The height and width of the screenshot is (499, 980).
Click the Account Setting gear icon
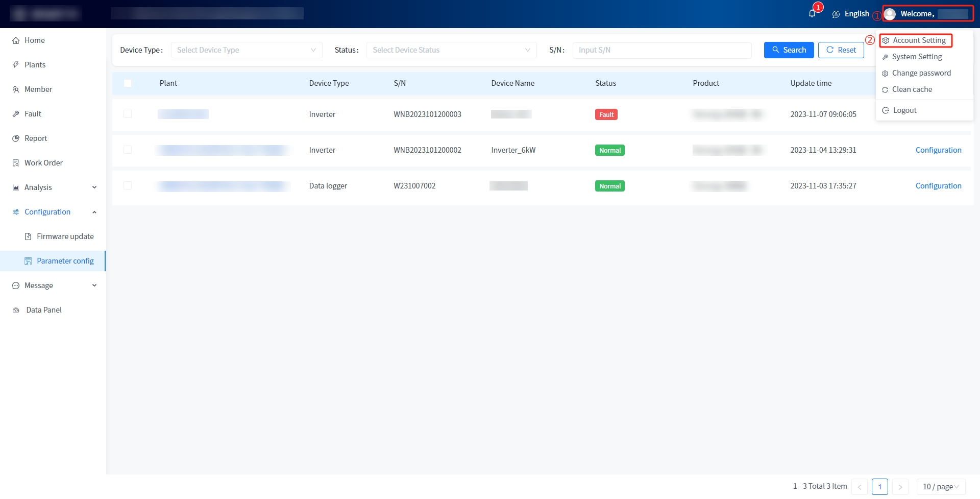(886, 40)
